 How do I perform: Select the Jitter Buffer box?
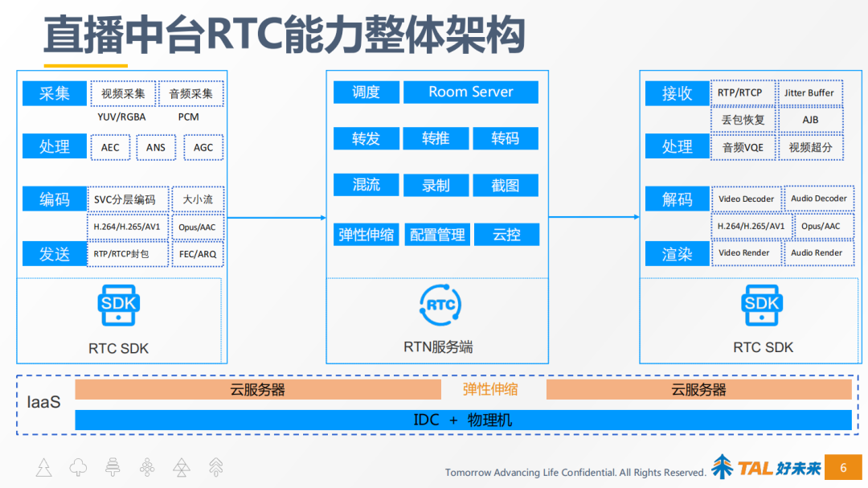click(810, 93)
